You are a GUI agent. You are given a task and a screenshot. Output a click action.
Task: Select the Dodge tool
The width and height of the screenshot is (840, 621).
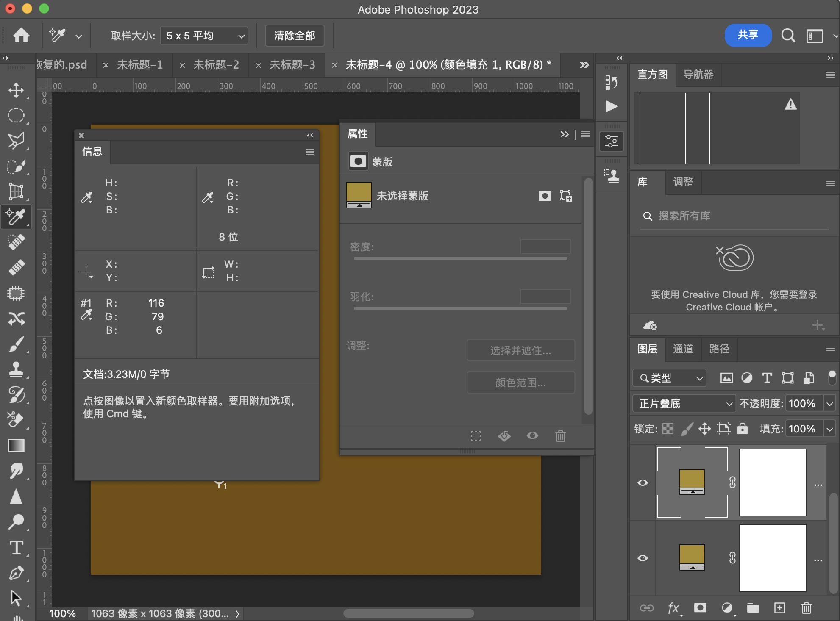coord(16,522)
